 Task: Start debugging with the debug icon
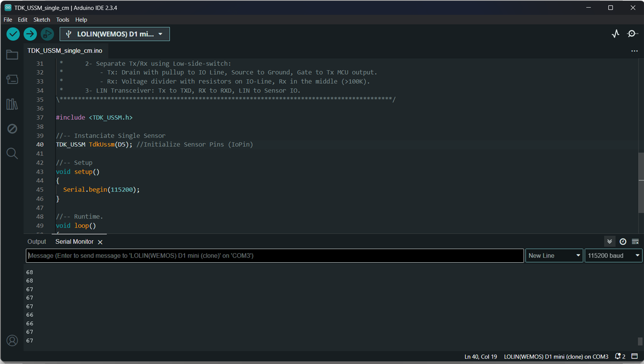(47, 34)
